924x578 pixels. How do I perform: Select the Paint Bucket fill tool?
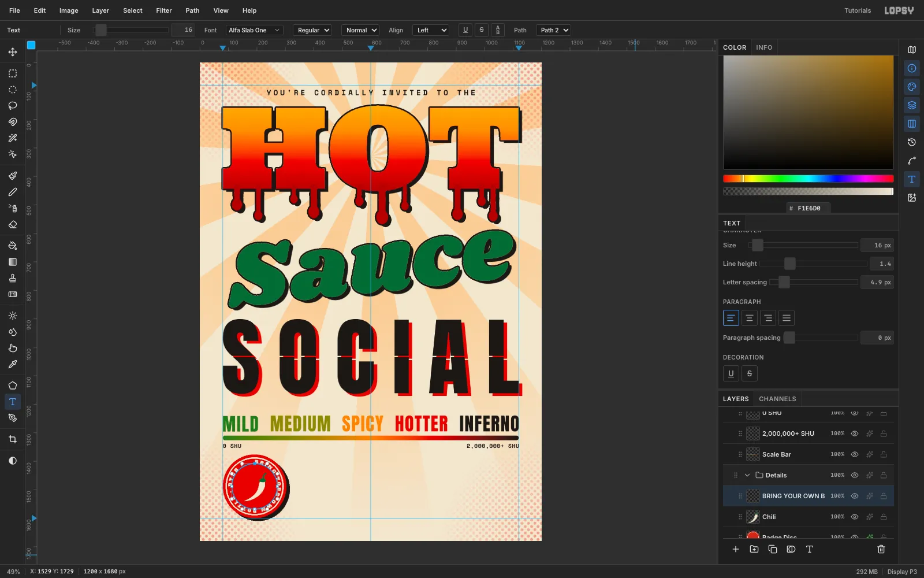13,246
